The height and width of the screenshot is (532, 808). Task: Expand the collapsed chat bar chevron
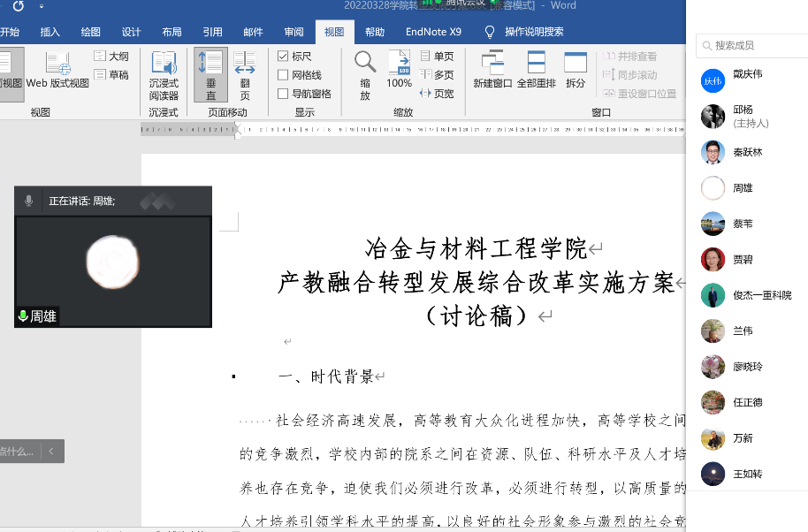click(51, 452)
